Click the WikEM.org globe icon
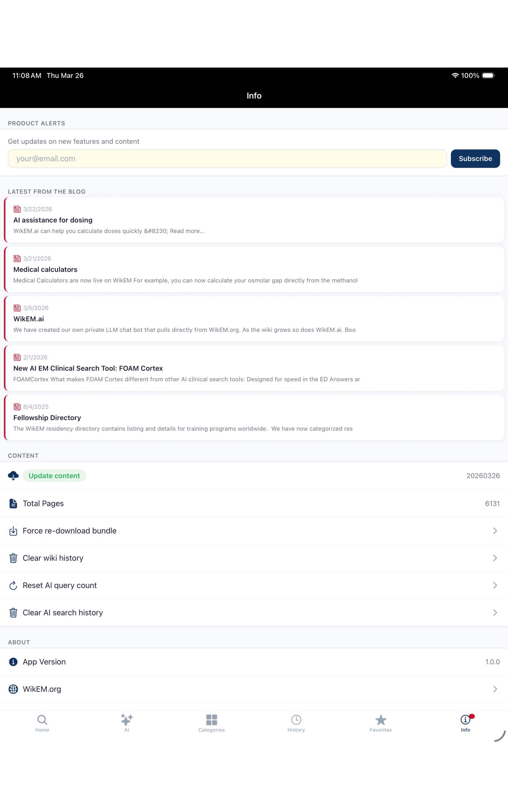 [13, 689]
